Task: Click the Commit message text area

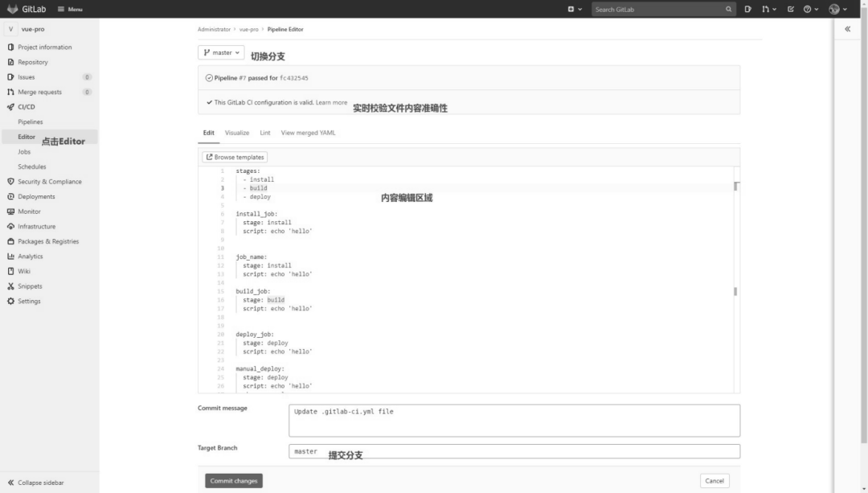Action: click(x=514, y=421)
